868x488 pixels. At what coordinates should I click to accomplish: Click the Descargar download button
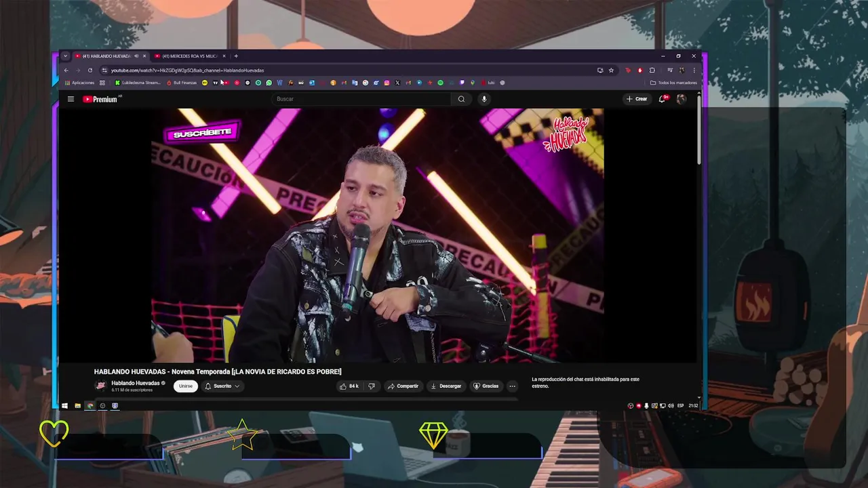point(446,386)
